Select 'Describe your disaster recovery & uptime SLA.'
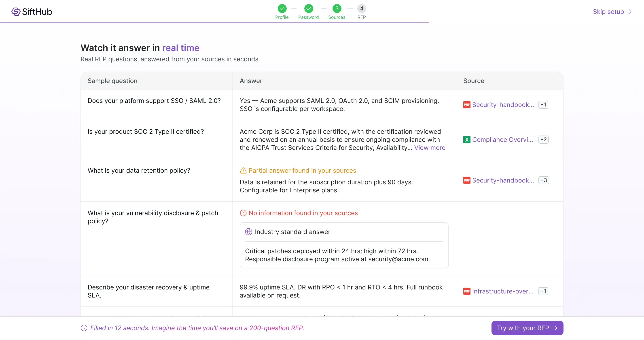This screenshot has height=340, width=644. tap(148, 291)
